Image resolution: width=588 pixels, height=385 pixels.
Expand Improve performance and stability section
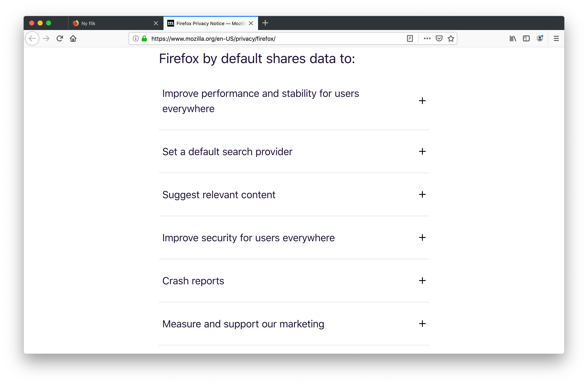[422, 101]
